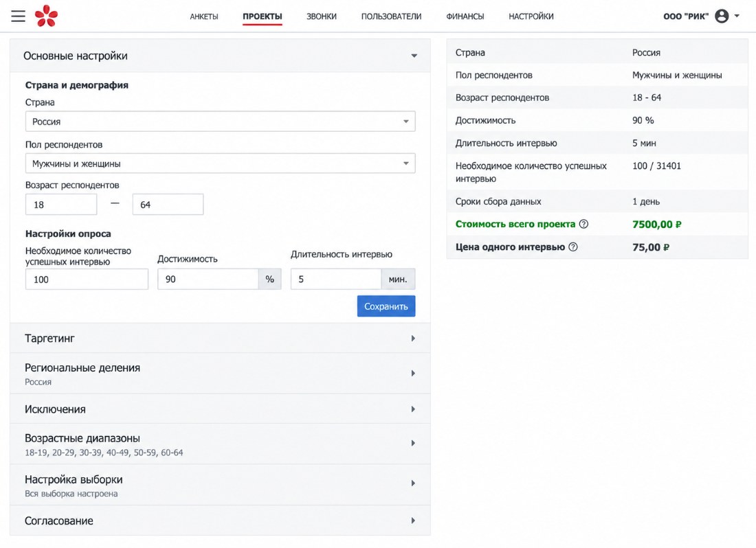
Task: Click the Стоимость всего проекта label
Action: 515,224
